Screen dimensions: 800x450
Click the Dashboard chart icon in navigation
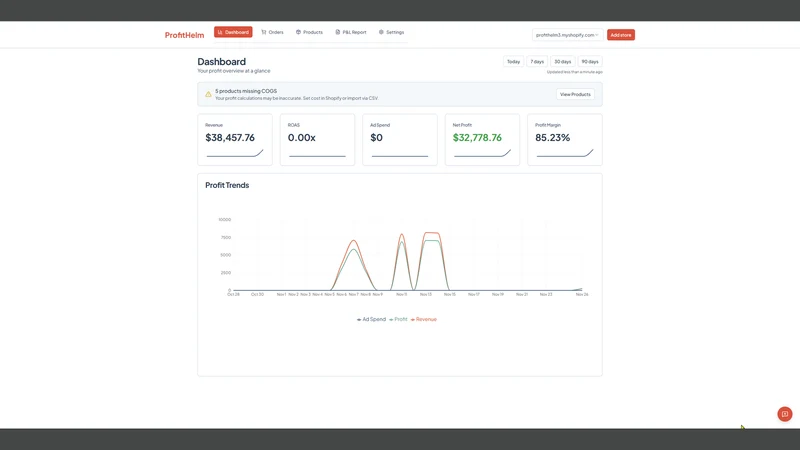click(x=220, y=32)
